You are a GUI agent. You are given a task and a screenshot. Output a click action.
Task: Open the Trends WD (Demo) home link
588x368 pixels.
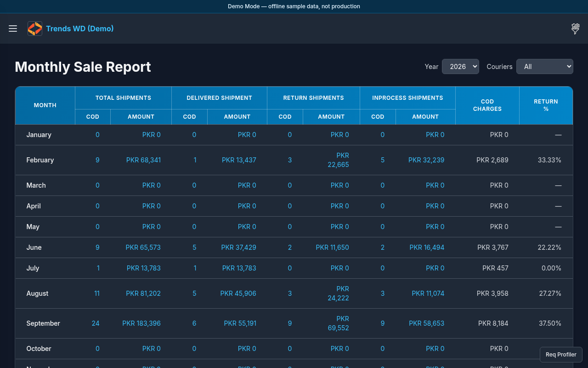click(x=80, y=29)
